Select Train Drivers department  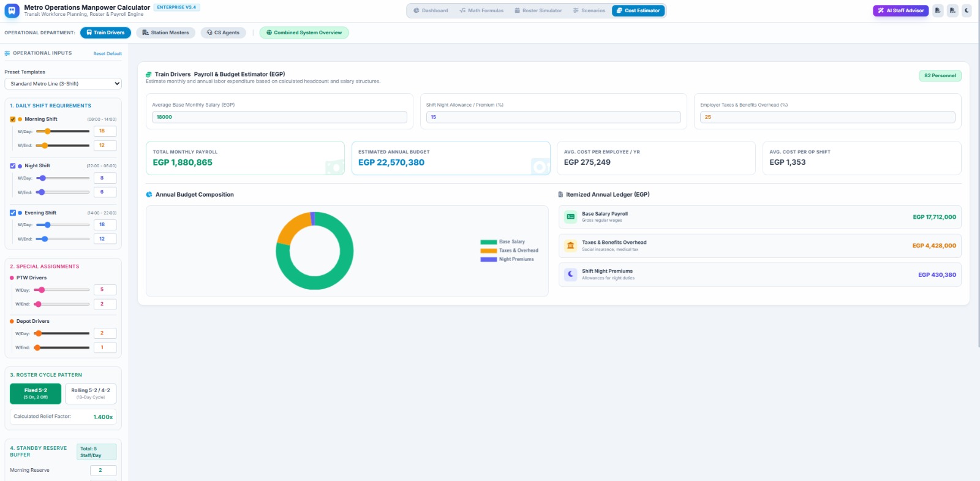click(105, 32)
